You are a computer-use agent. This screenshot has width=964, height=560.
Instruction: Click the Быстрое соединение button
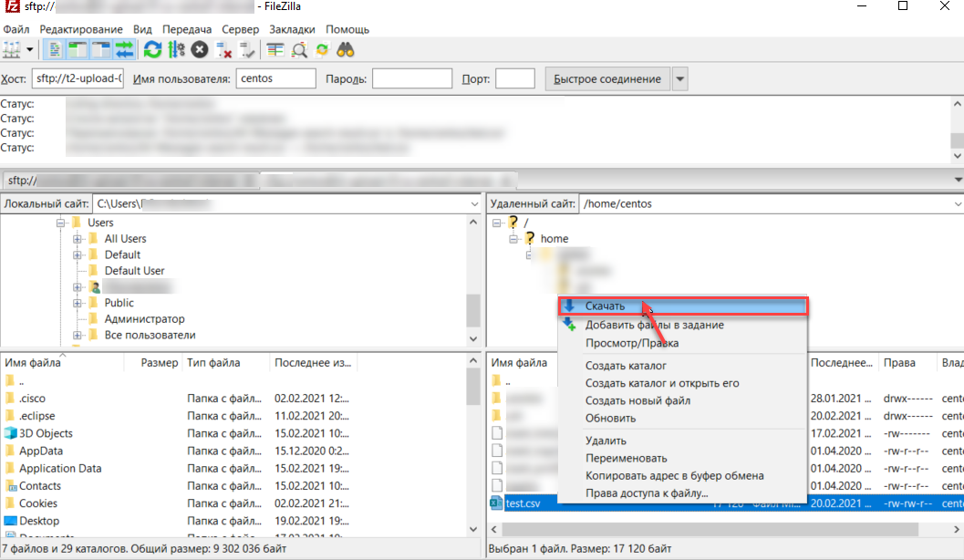[607, 79]
